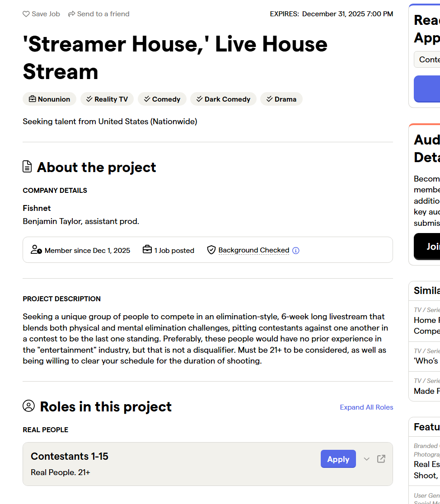Click the info icon next to Background Checked
The height and width of the screenshot is (504, 440).
point(296,250)
